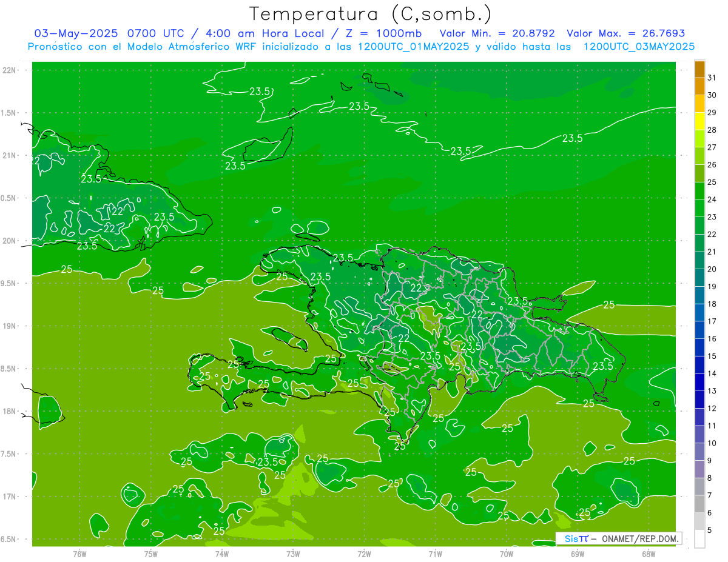Click the "69W" longitude axis label

pyautogui.click(x=578, y=554)
